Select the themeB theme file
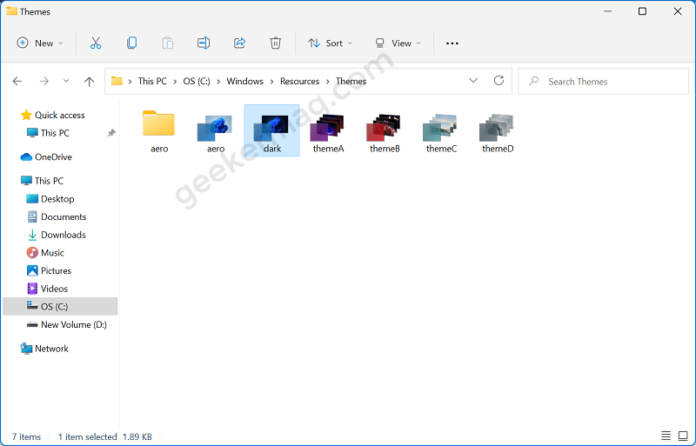 [x=384, y=133]
